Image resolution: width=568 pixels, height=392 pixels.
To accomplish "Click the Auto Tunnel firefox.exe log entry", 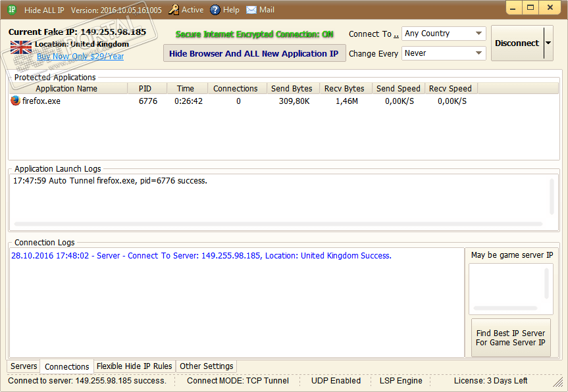I will [x=110, y=181].
